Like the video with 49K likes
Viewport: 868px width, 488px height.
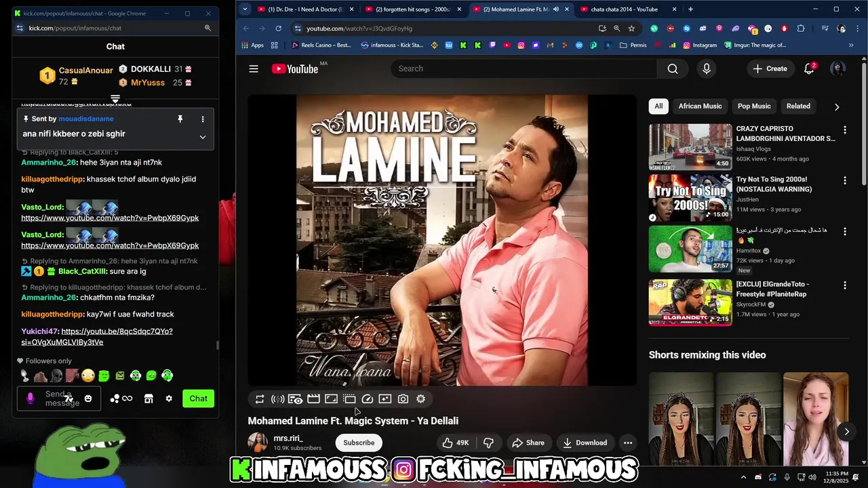[x=456, y=443]
